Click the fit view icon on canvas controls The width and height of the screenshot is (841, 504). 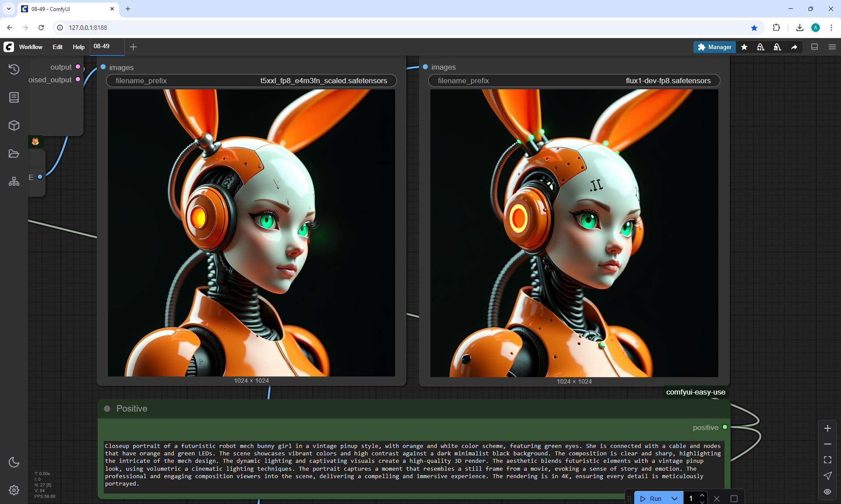(827, 460)
